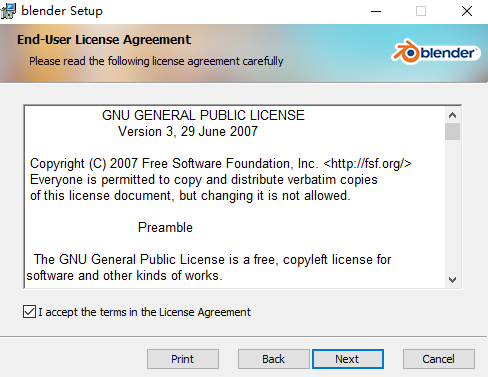Click the http://fsf.org/ text in license

[x=368, y=163]
